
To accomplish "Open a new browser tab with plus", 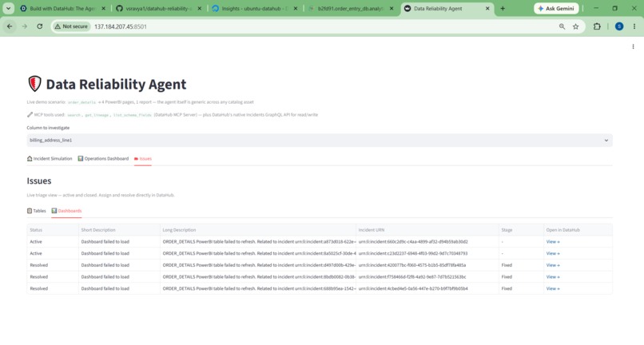I will point(503,8).
